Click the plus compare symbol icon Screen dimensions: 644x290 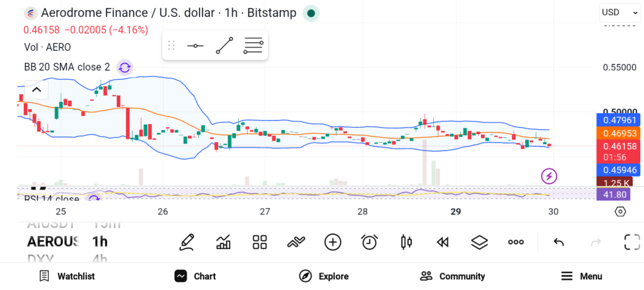click(x=333, y=242)
